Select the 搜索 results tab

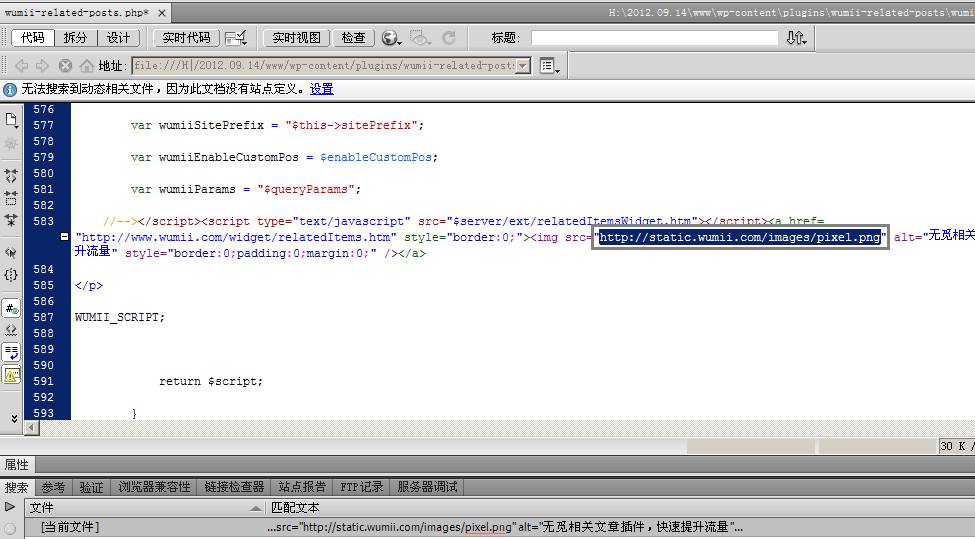[x=16, y=487]
